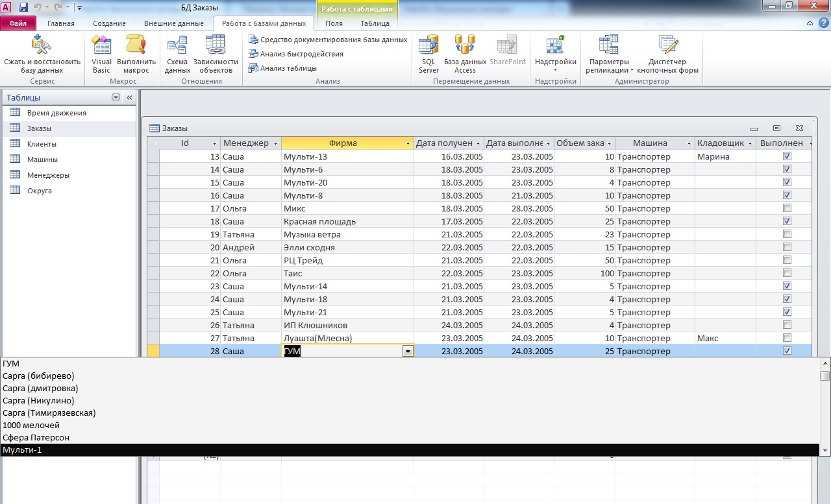This screenshot has height=504, width=831.
Task: Choose Сарга (бибирево) from the dropdown list
Action: pos(410,376)
